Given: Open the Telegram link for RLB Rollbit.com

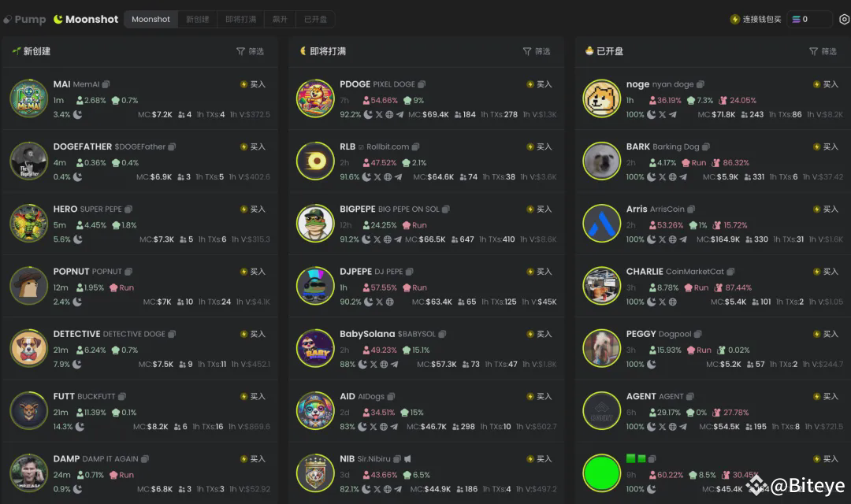Looking at the screenshot, I should click(x=399, y=177).
